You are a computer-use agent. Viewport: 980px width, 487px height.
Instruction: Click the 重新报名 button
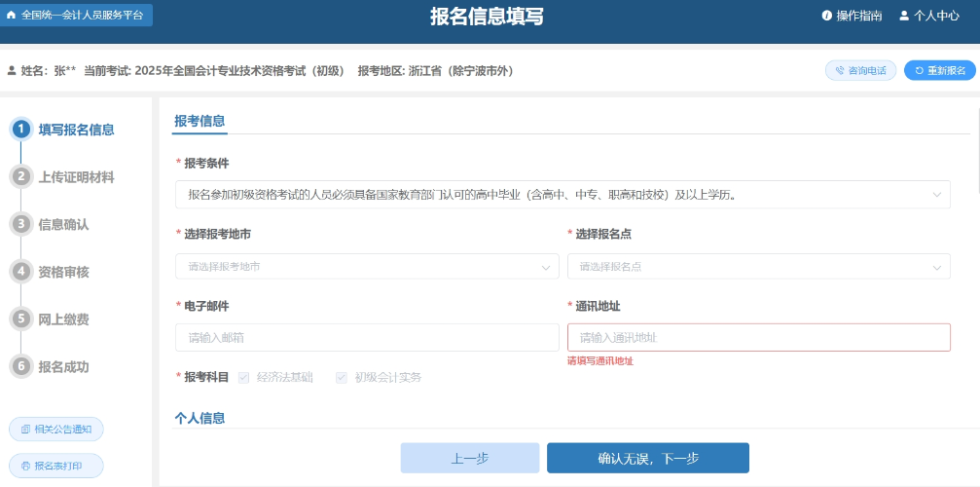click(x=939, y=71)
